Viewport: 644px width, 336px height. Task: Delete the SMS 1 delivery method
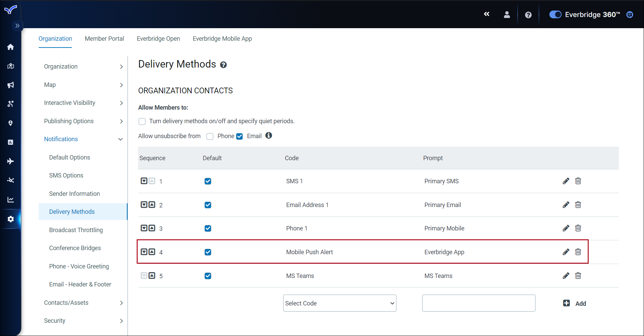578,181
